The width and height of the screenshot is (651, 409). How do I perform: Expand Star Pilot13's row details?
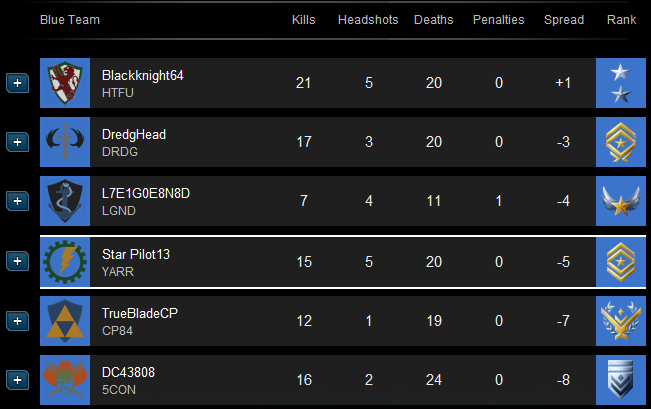coord(17,262)
